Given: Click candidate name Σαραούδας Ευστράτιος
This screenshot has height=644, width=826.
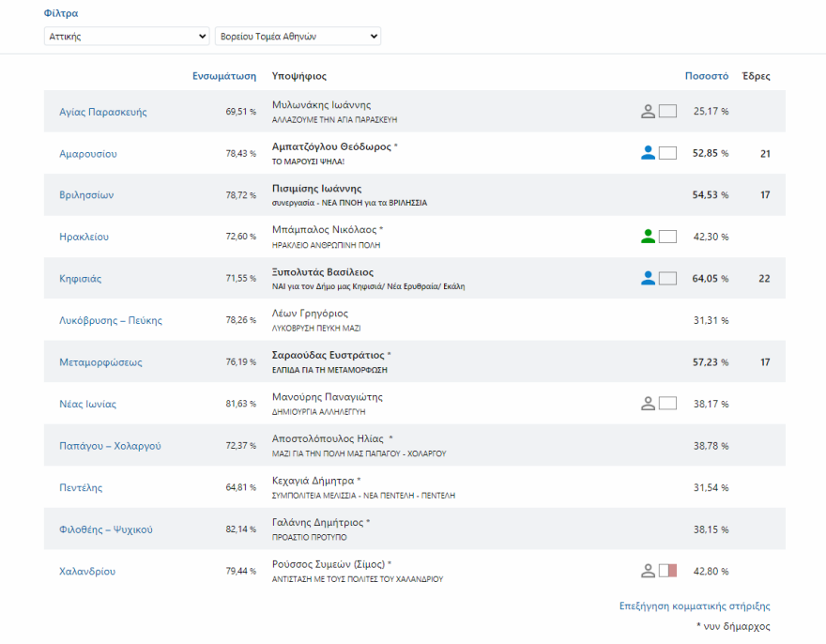Looking at the screenshot, I should 328,355.
